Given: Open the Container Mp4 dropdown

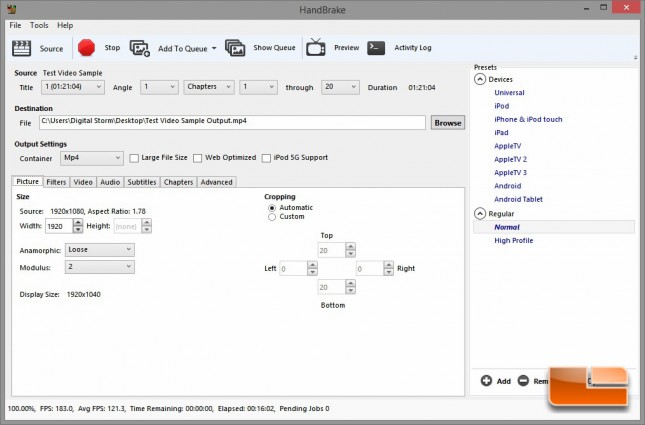Looking at the screenshot, I should (92, 158).
